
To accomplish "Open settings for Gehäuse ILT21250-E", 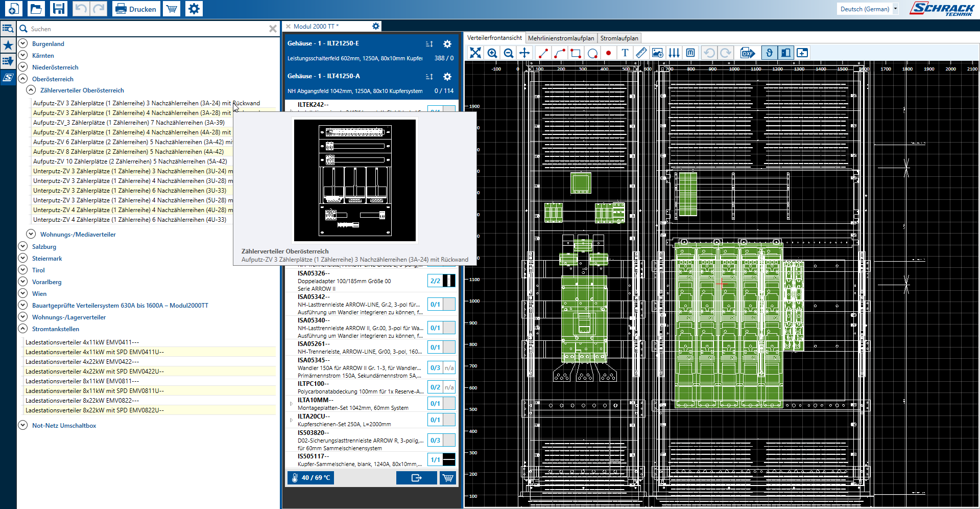I will point(447,44).
